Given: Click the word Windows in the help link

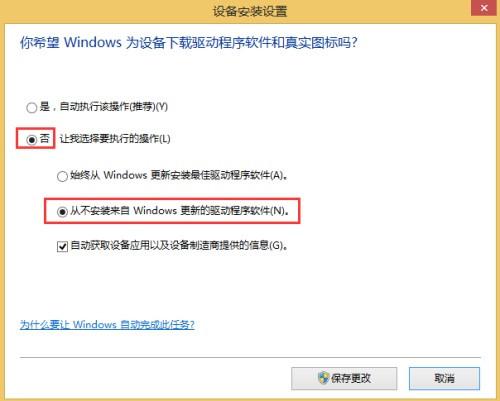Looking at the screenshot, I should pyautogui.click(x=94, y=324).
